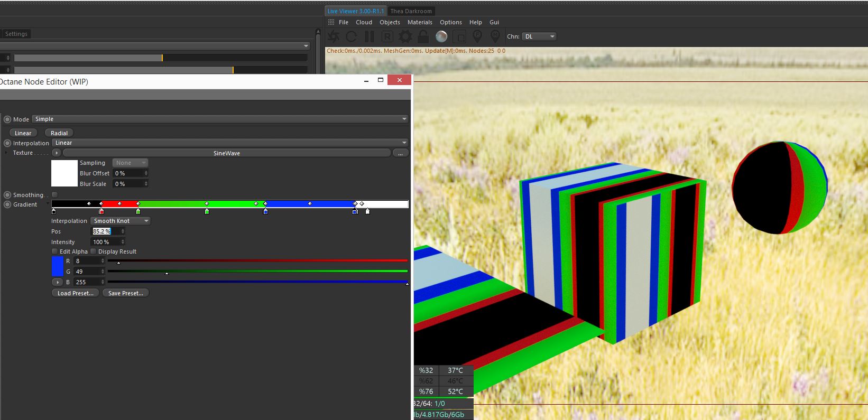Switch to the Thea Darkroom tab
Image resolution: width=868 pixels, height=420 pixels.
(x=411, y=11)
